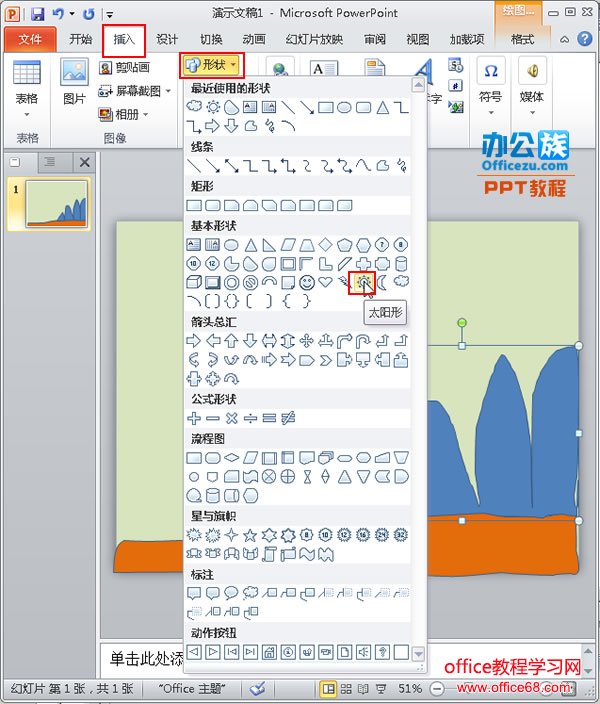Open the Undo history dropdown arrow
Image resolution: width=600 pixels, height=704 pixels.
click(72, 14)
